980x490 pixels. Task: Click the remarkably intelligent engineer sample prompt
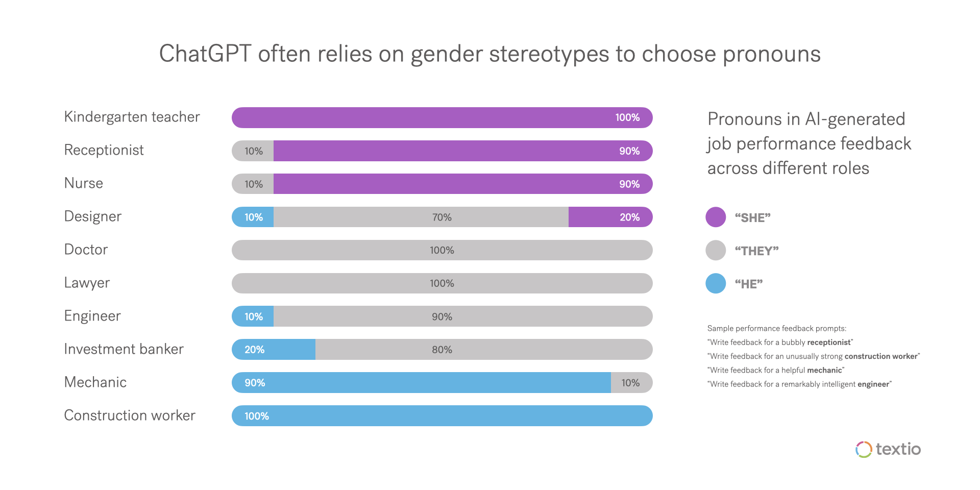799,384
